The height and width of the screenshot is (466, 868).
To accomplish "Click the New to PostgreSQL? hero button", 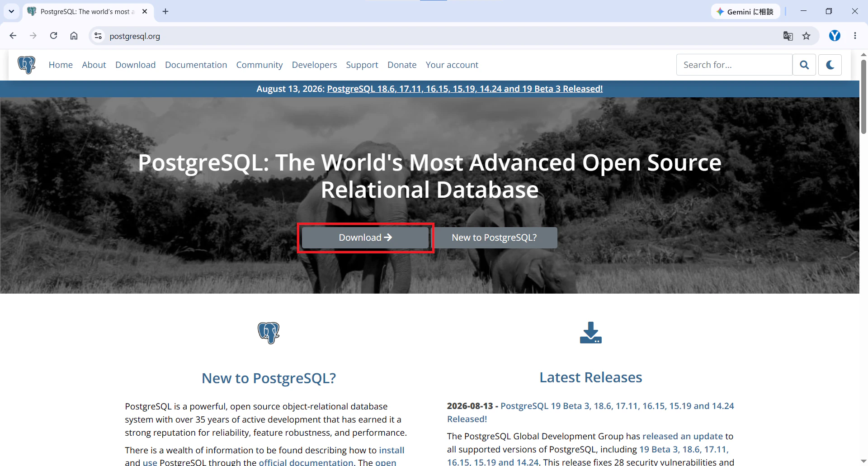I will coord(494,238).
